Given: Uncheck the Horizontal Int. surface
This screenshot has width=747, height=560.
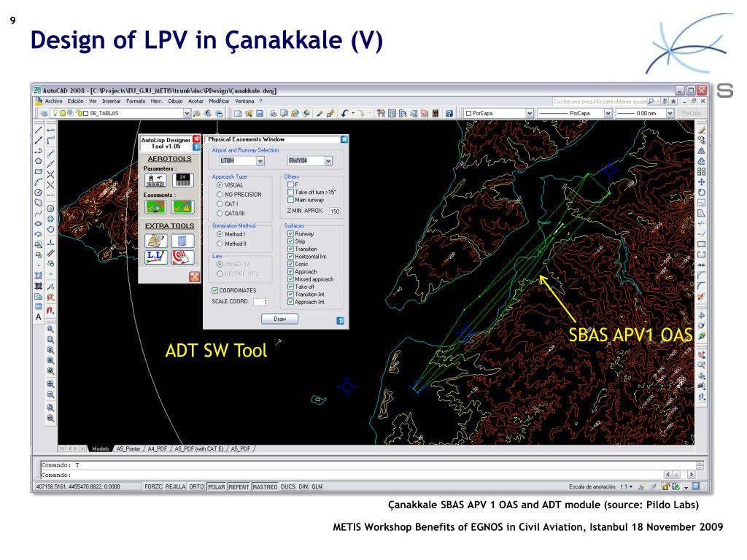Looking at the screenshot, I should pyautogui.click(x=307, y=256).
